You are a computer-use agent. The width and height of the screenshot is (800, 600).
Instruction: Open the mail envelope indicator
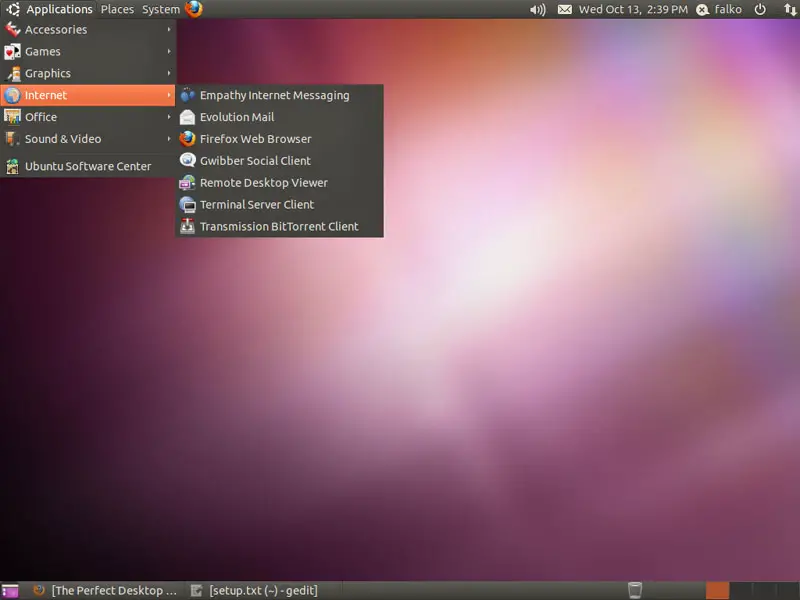pos(565,10)
